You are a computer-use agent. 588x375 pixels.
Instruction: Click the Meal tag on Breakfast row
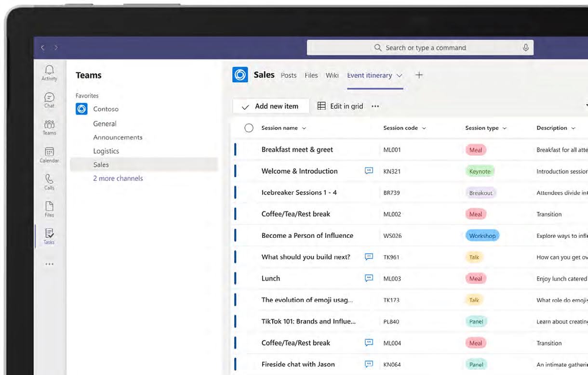click(x=476, y=150)
